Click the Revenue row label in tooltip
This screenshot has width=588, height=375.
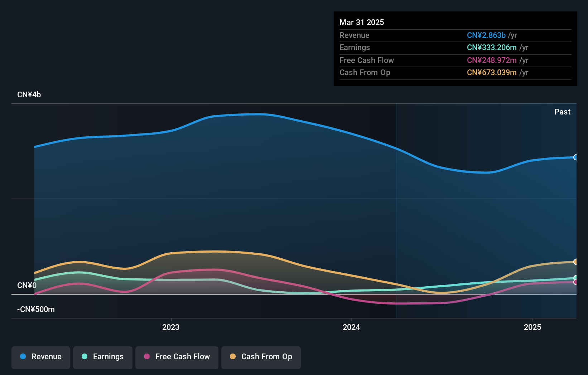(x=355, y=35)
